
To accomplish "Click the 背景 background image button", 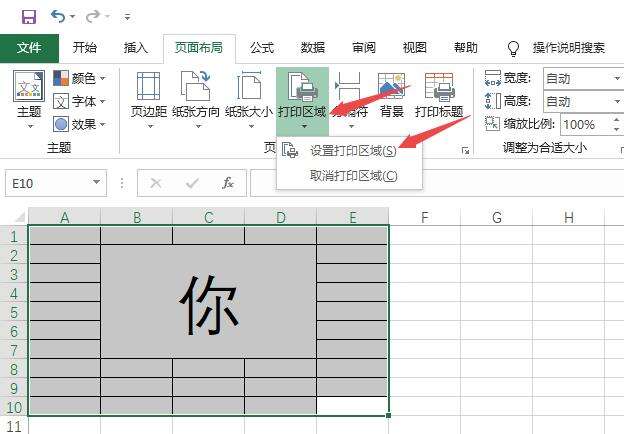I will (x=392, y=95).
